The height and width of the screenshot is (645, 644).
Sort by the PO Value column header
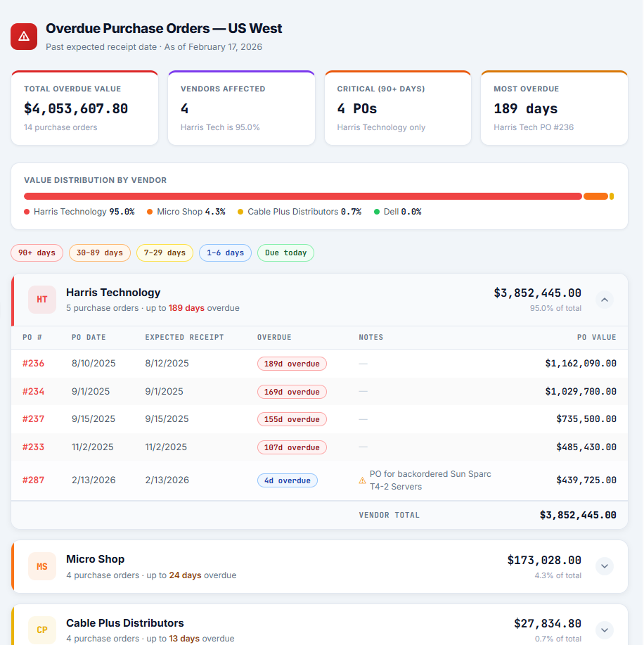pyautogui.click(x=596, y=338)
